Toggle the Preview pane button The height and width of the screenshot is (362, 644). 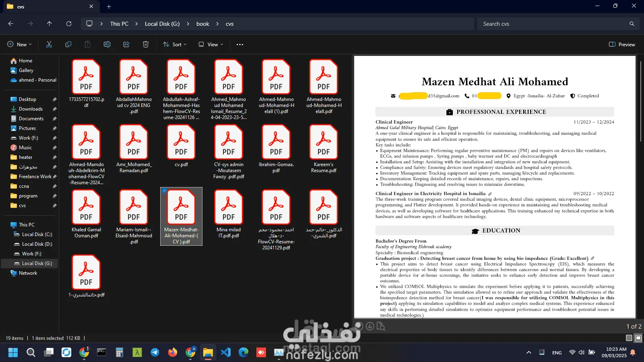[622, 44]
